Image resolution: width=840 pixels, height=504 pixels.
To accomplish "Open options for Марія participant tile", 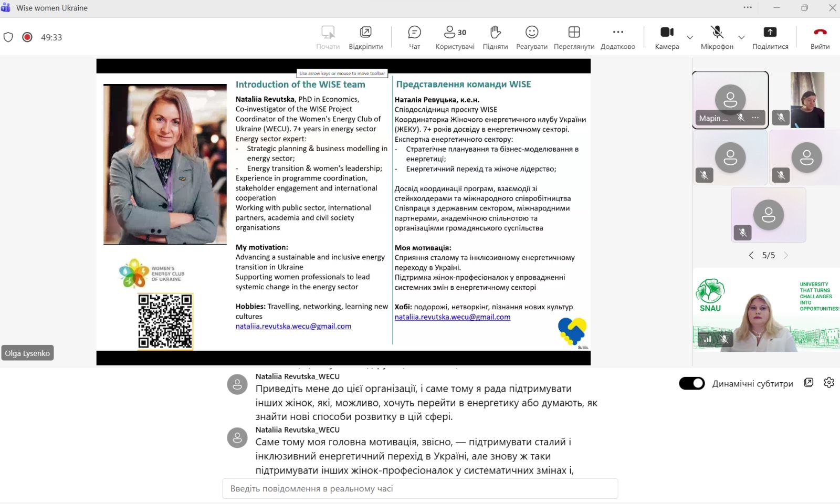I will pos(755,118).
